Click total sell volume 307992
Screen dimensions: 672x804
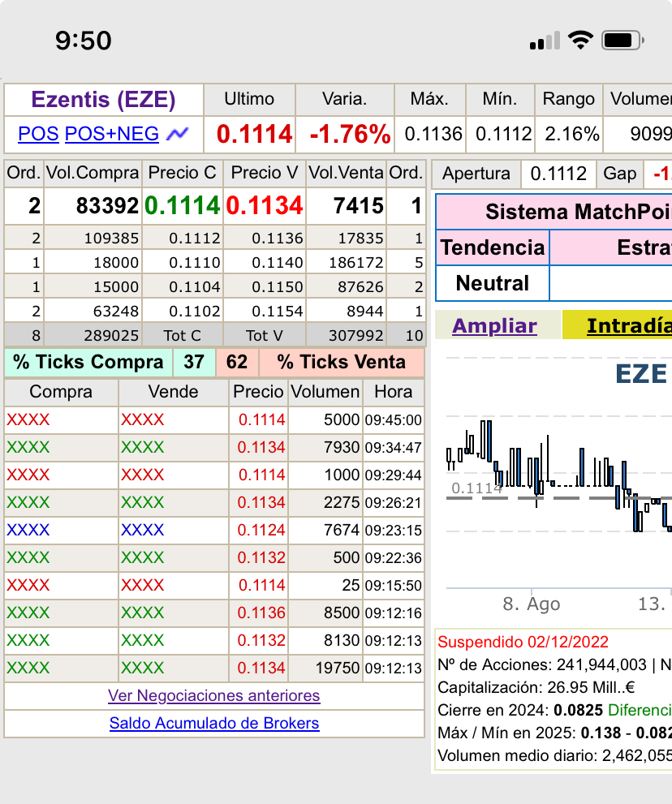[356, 336]
